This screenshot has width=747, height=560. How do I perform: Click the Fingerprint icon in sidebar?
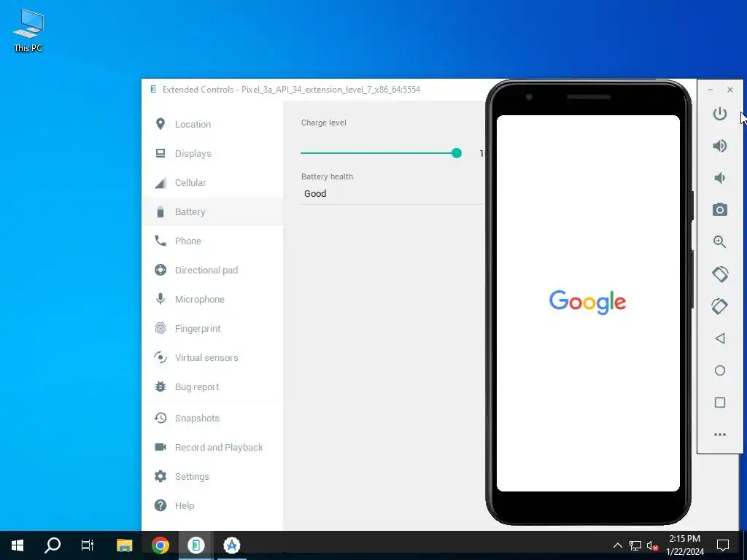pyautogui.click(x=160, y=328)
